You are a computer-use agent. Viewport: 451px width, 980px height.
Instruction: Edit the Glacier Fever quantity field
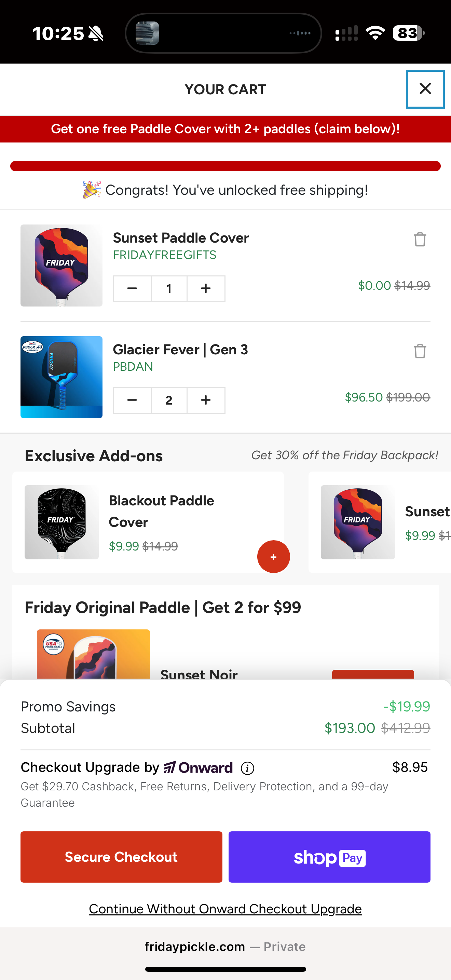[169, 400]
